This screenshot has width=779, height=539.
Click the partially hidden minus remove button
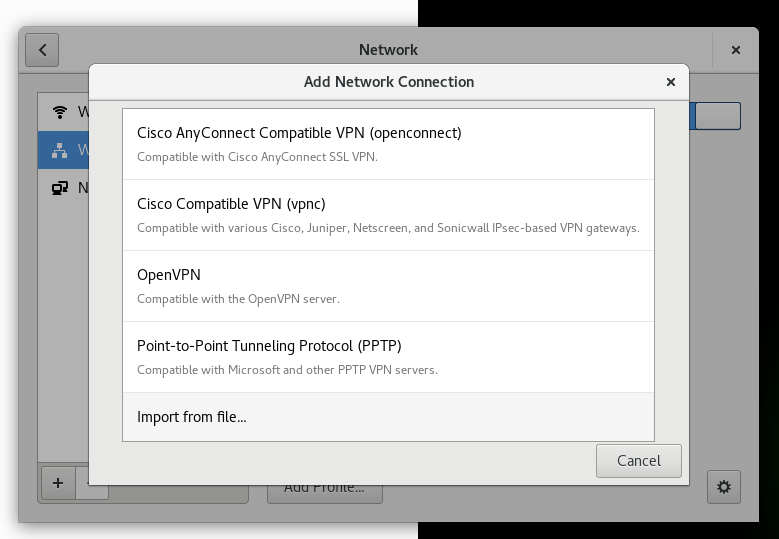click(92, 492)
